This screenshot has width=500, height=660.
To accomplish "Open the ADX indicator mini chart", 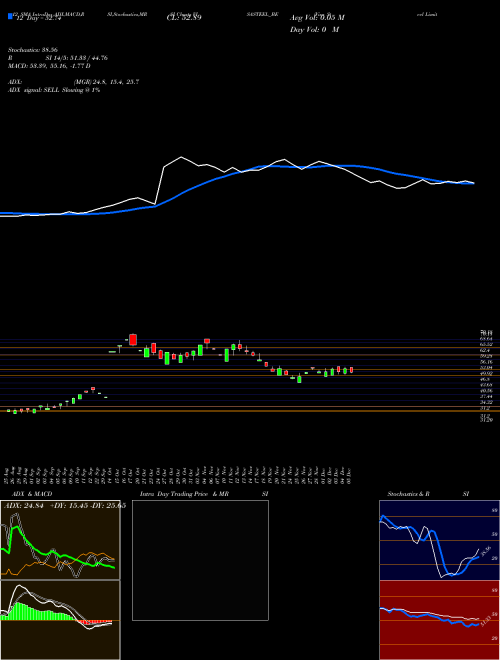I will (60, 540).
